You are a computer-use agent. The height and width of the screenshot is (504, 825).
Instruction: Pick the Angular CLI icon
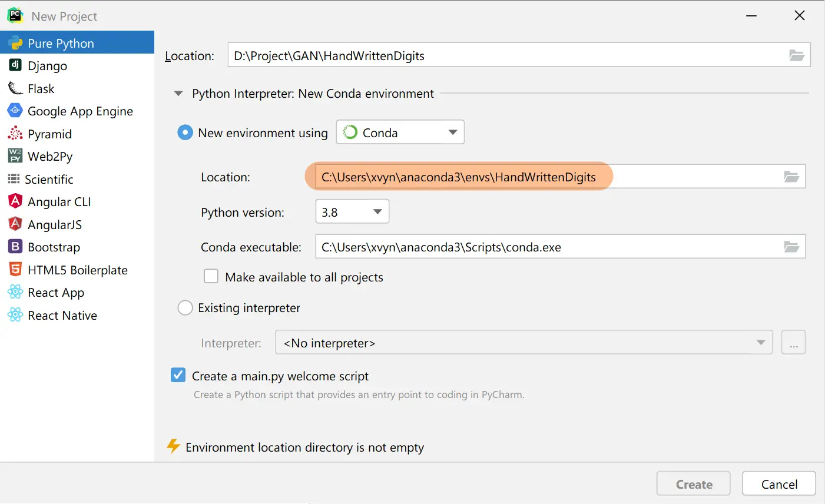click(15, 201)
